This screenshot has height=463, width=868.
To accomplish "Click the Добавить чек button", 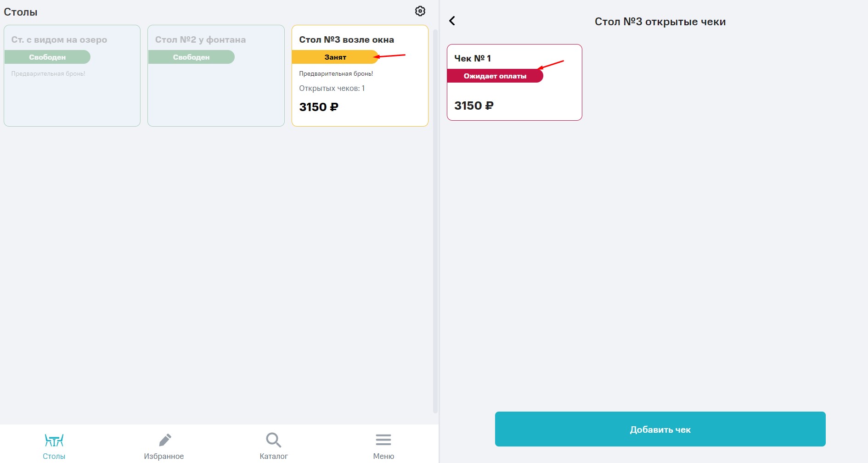I will pos(660,429).
